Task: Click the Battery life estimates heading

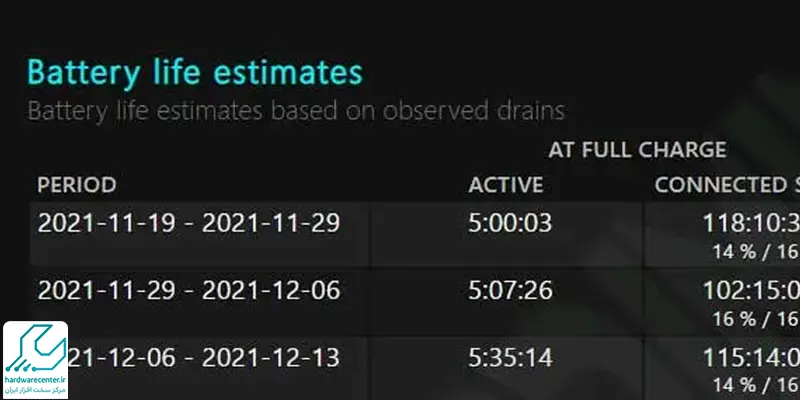Action: point(194,72)
